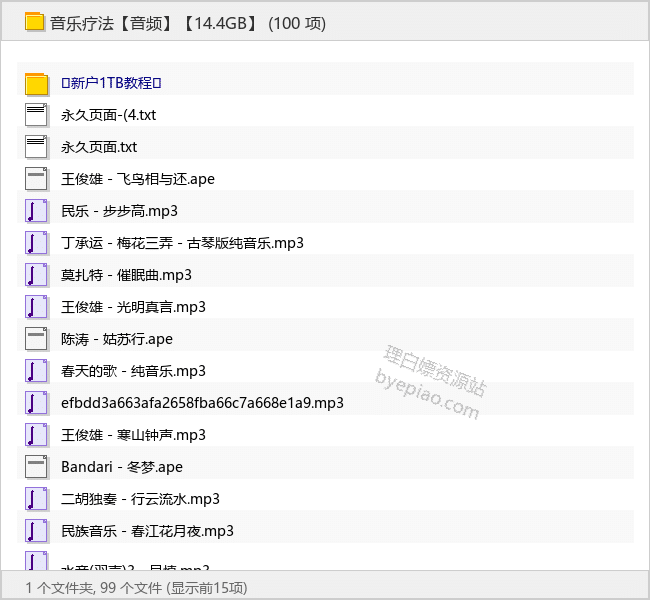The image size is (650, 600).
Task: Select Bandari - 冬梦.ape
Action: pyautogui.click(x=122, y=467)
